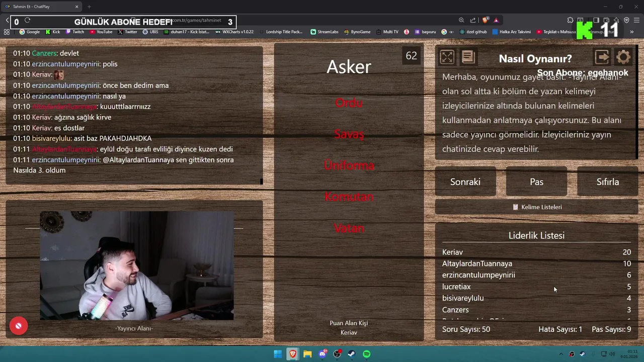Click forbidden word Ordu

tap(349, 103)
